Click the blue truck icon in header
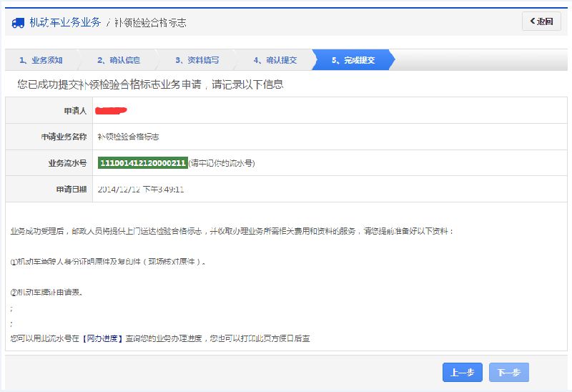The height and width of the screenshot is (392, 572). (18, 22)
